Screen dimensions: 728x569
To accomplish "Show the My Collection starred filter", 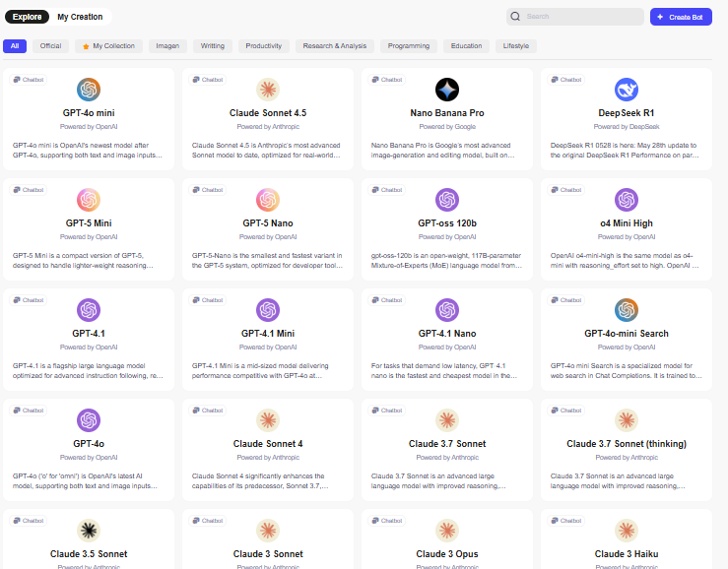I will [110, 46].
